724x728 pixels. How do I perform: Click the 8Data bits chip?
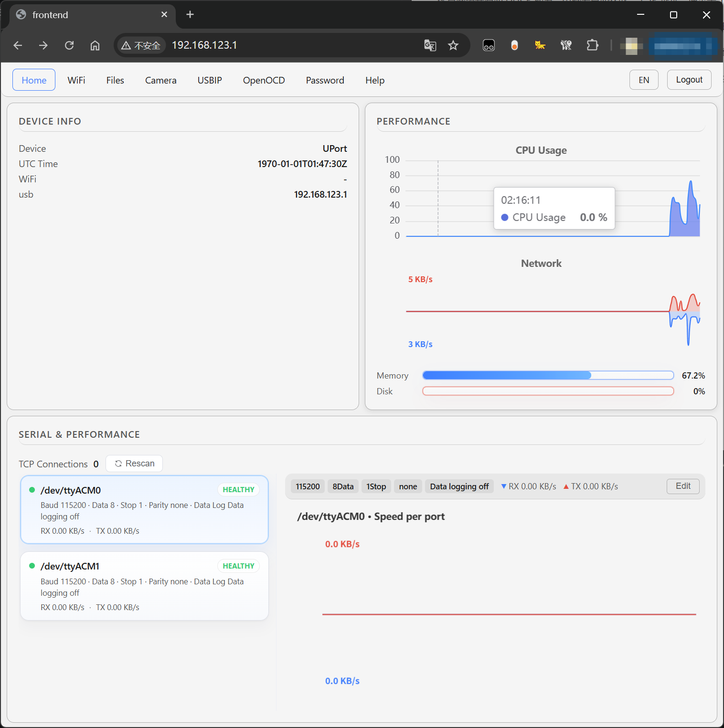coord(343,486)
